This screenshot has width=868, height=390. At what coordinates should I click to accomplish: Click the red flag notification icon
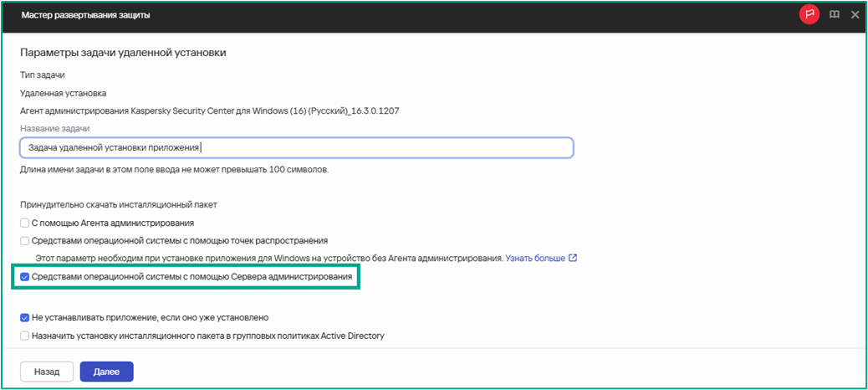coord(809,15)
